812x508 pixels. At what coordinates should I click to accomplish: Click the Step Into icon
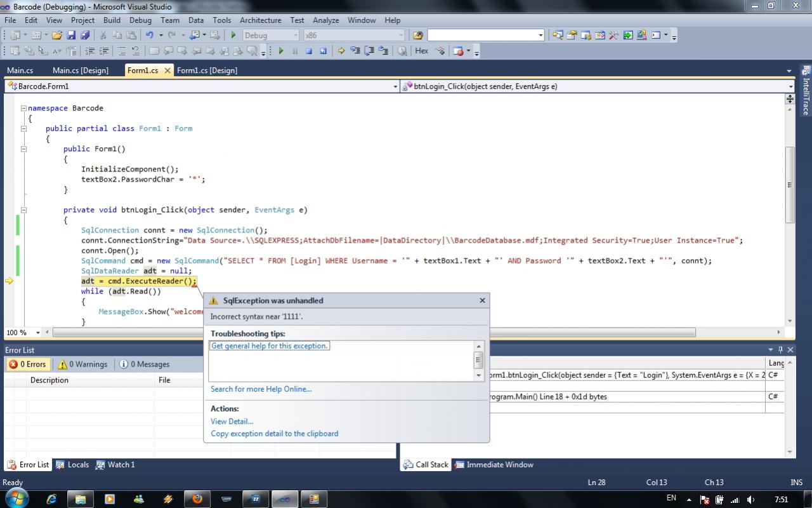pos(355,51)
